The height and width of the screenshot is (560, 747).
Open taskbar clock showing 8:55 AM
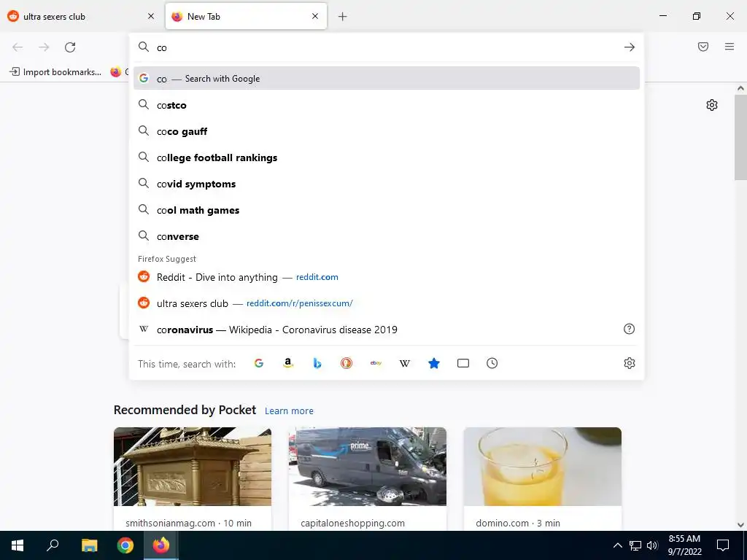(684, 545)
